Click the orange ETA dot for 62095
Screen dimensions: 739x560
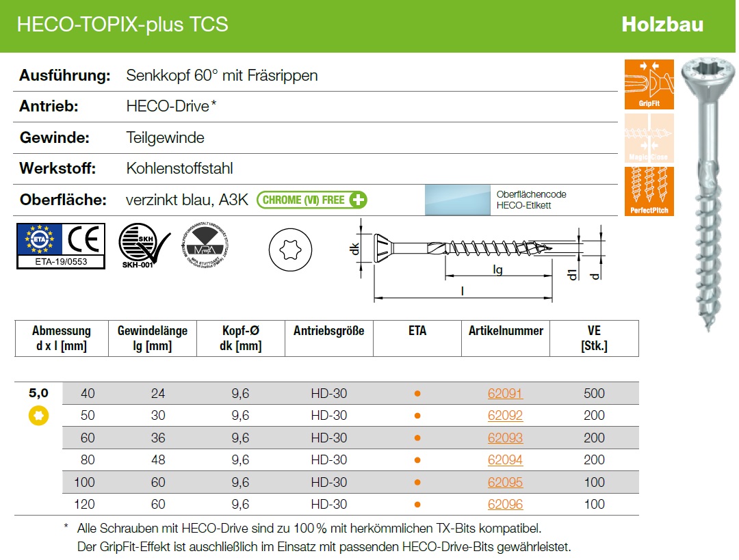(x=417, y=482)
